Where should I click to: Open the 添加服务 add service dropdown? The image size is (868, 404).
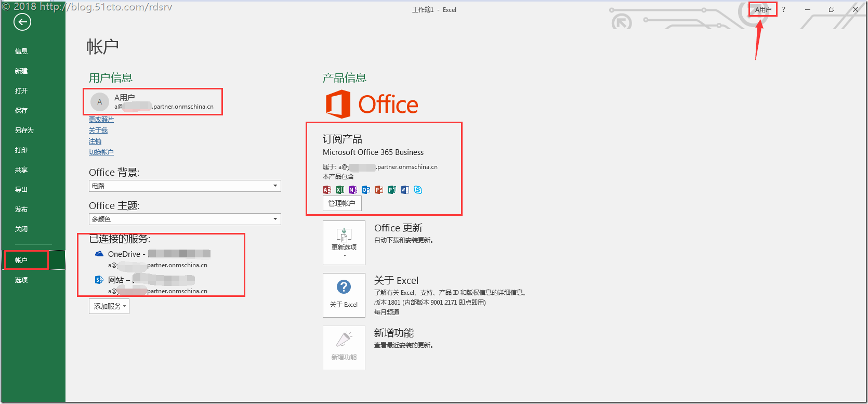tap(109, 306)
